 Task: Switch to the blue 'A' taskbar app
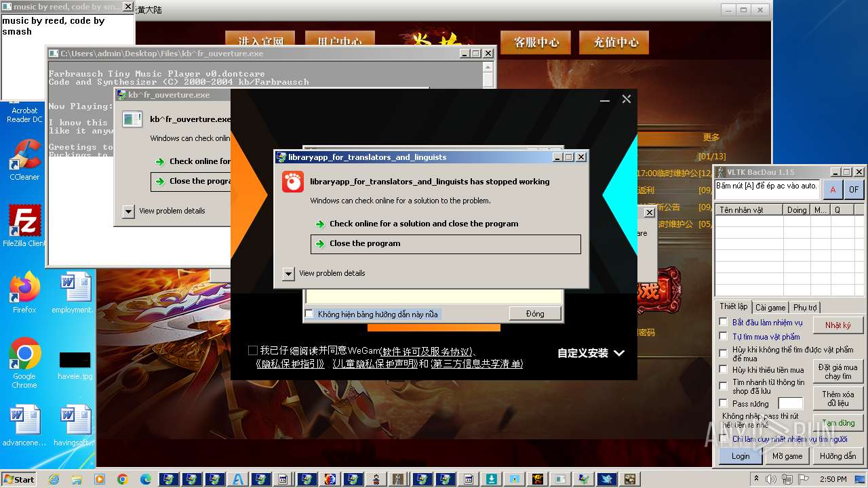(238, 479)
